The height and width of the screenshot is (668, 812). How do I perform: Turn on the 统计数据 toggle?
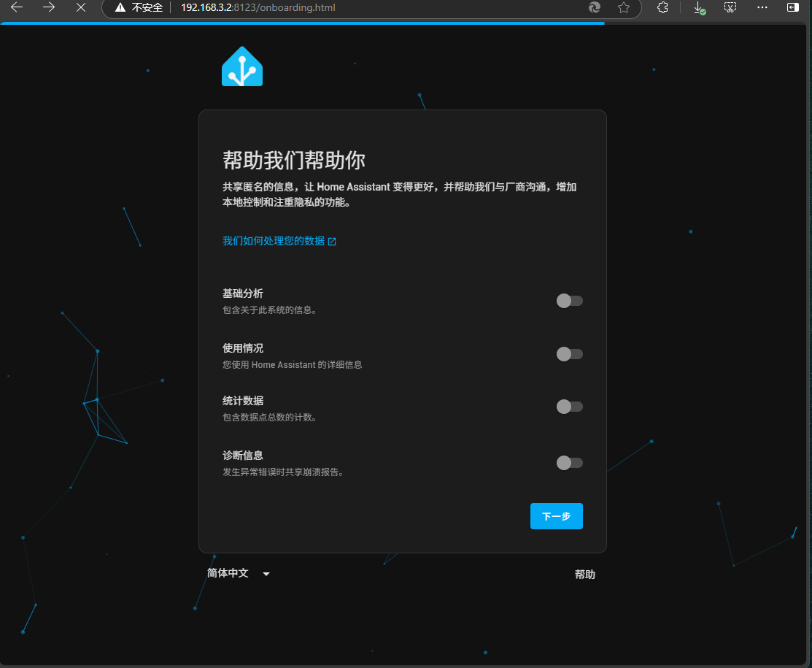569,407
